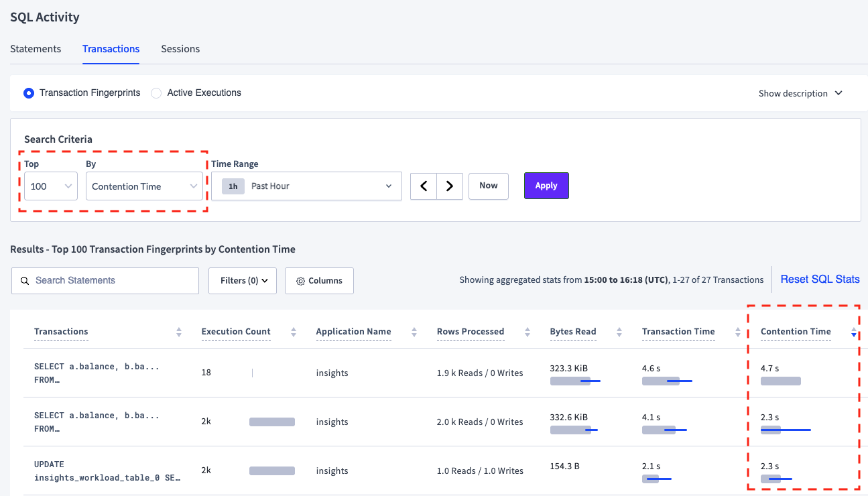This screenshot has height=496, width=868.
Task: Sort by the Transaction Time column arrows
Action: click(x=737, y=331)
